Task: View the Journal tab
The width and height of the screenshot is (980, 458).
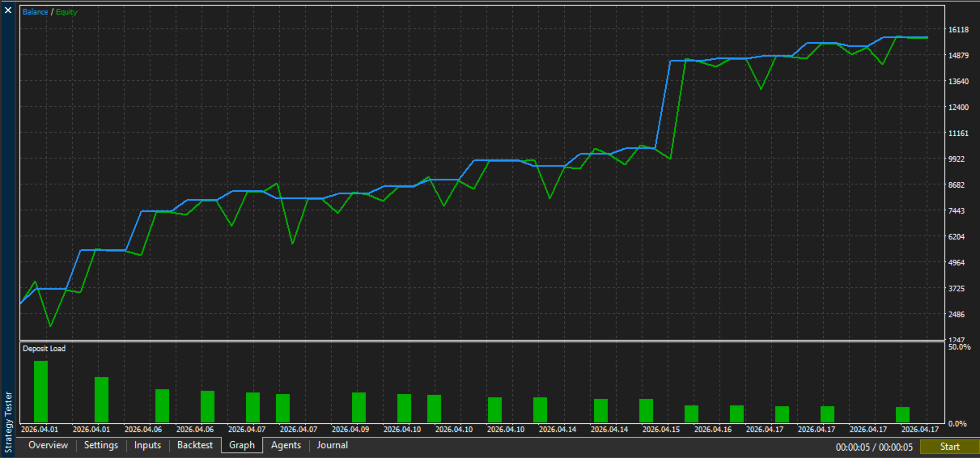Action: click(x=333, y=445)
